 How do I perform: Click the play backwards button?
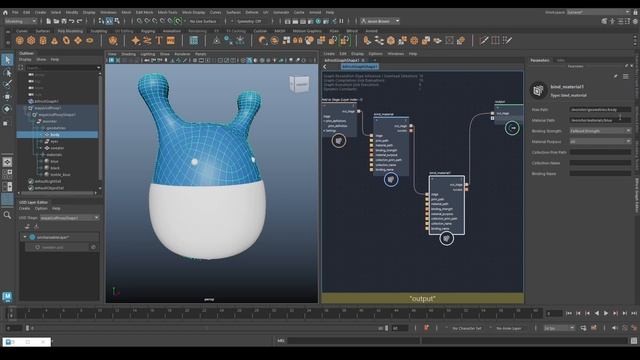coord(596,313)
